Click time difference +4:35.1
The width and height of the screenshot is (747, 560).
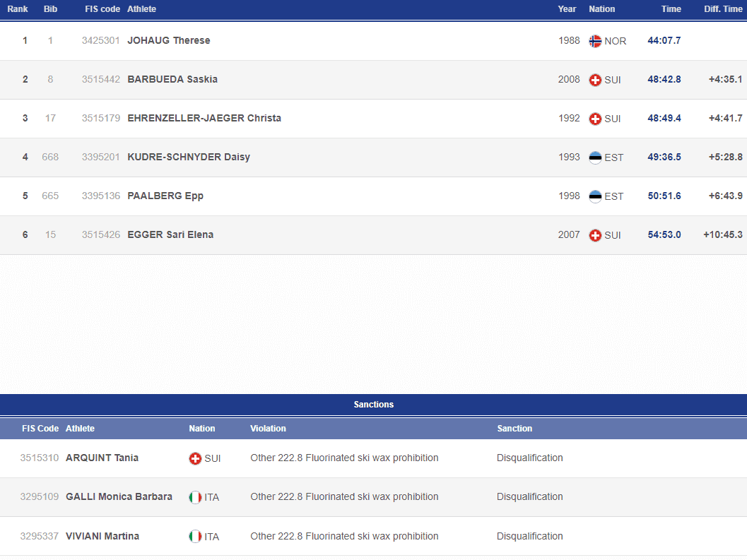(x=726, y=80)
